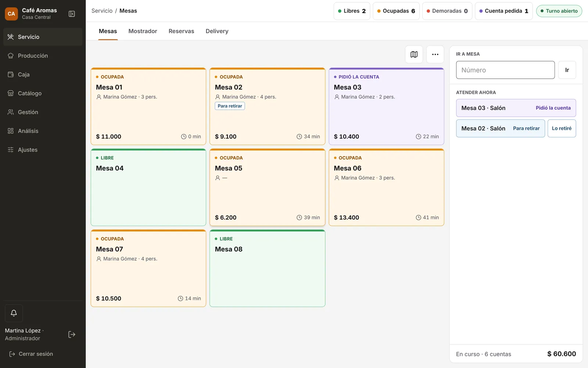Viewport: 588px width, 368px height.
Task: Open the floor map view icon
Action: click(x=414, y=54)
